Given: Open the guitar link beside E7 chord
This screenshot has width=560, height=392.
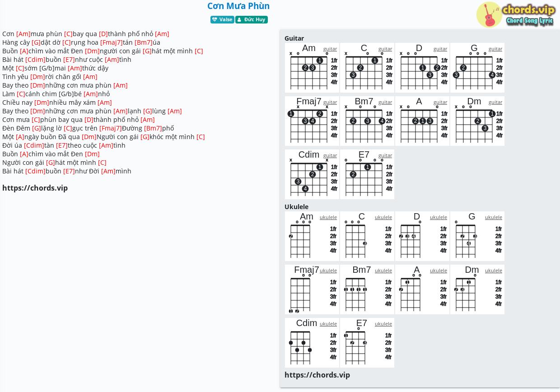Looking at the screenshot, I should [385, 155].
